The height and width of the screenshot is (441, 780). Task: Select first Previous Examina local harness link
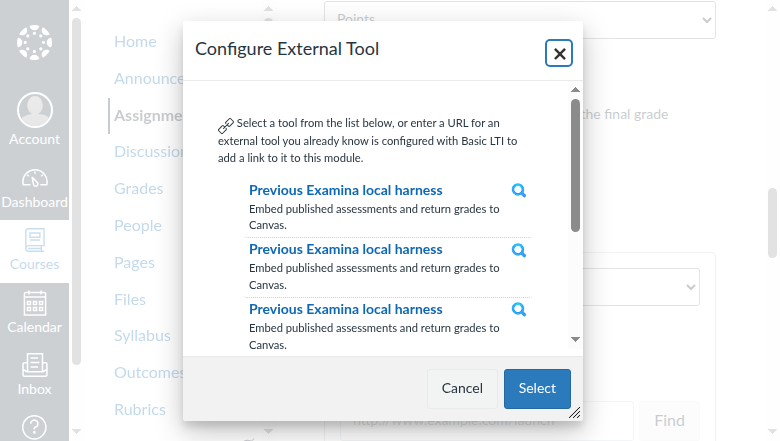[x=346, y=190]
